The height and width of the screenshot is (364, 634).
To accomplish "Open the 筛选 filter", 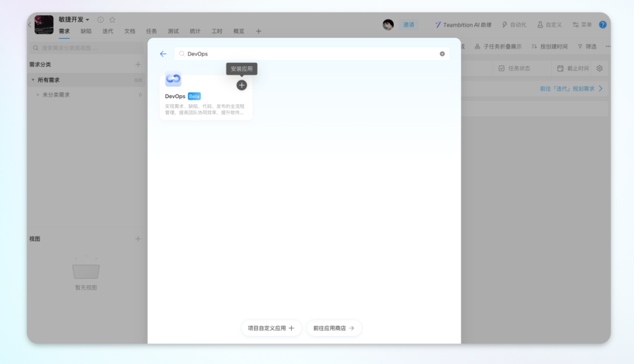I will tap(587, 46).
